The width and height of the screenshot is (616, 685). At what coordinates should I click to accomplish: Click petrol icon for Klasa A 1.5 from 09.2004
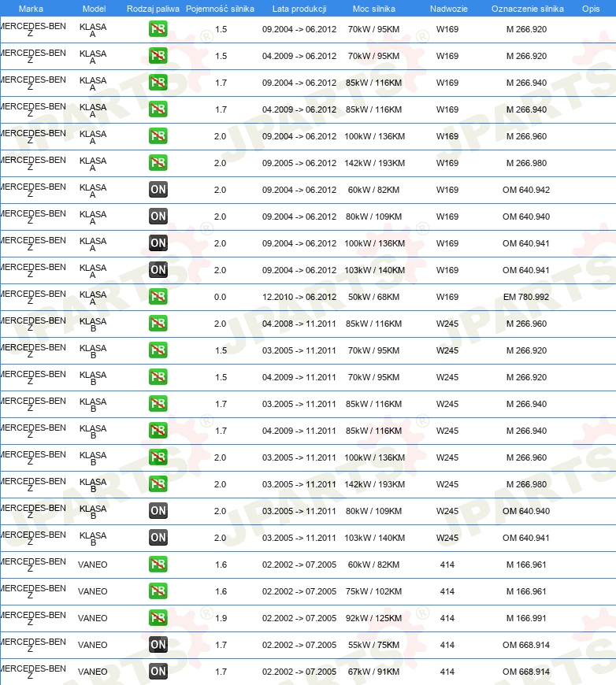(x=158, y=29)
